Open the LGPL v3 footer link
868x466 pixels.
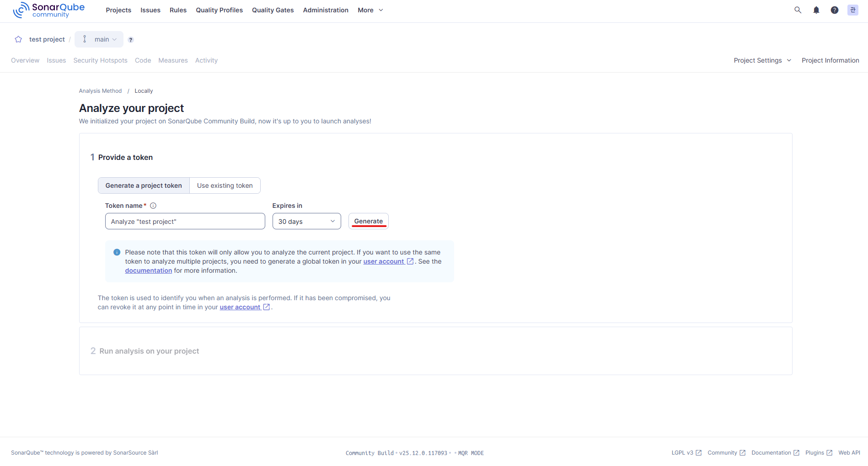pyautogui.click(x=686, y=453)
